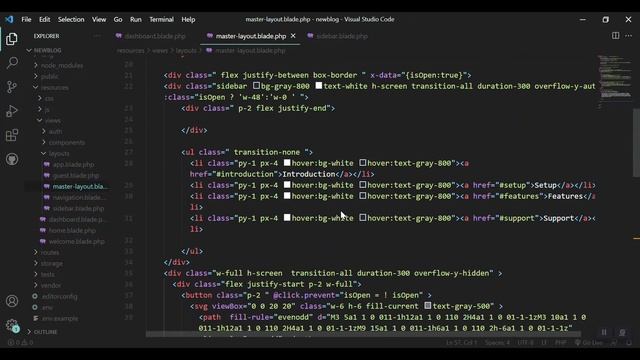This screenshot has height=360, width=640.
Task: Click the '#support' href in code
Action: [x=517, y=218]
